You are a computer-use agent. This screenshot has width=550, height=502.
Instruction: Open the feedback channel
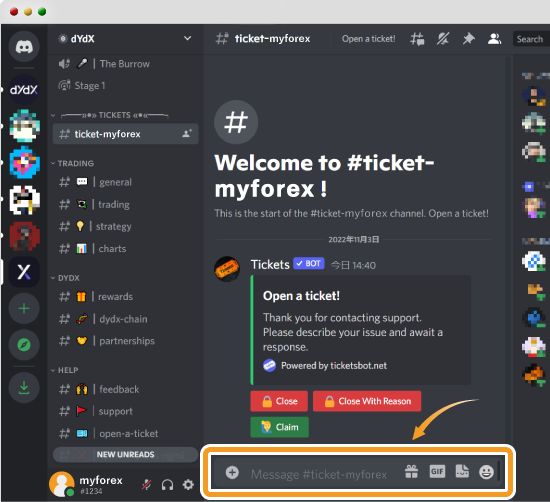coord(125,389)
